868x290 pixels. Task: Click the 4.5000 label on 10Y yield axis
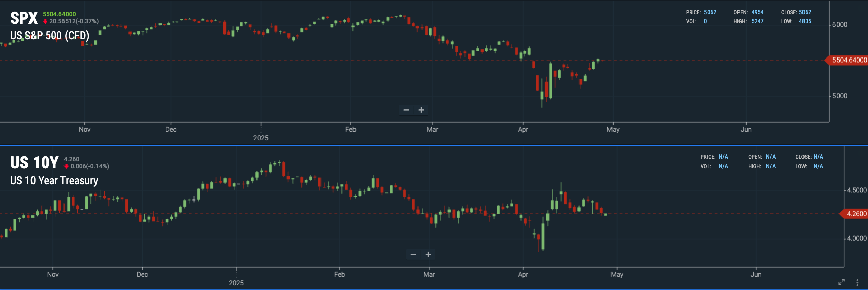857,190
